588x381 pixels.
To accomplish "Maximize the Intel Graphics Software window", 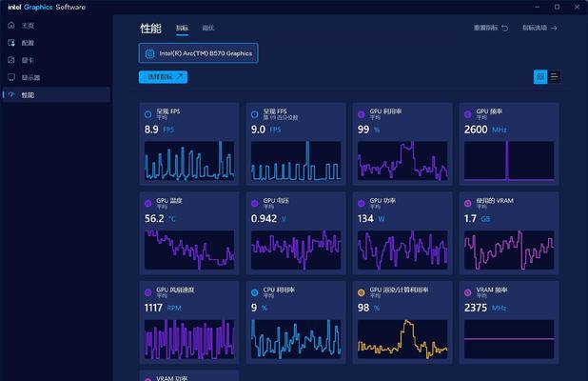I will 557,7.
